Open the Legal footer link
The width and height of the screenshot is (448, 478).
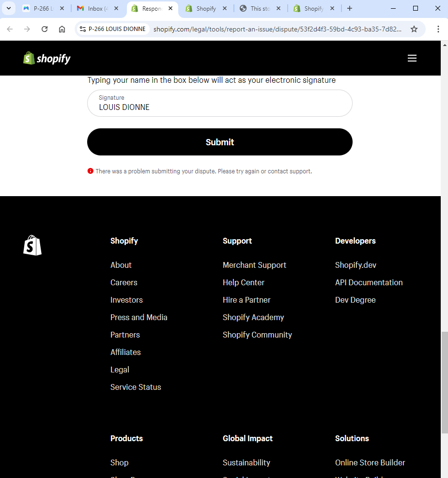[120, 370]
